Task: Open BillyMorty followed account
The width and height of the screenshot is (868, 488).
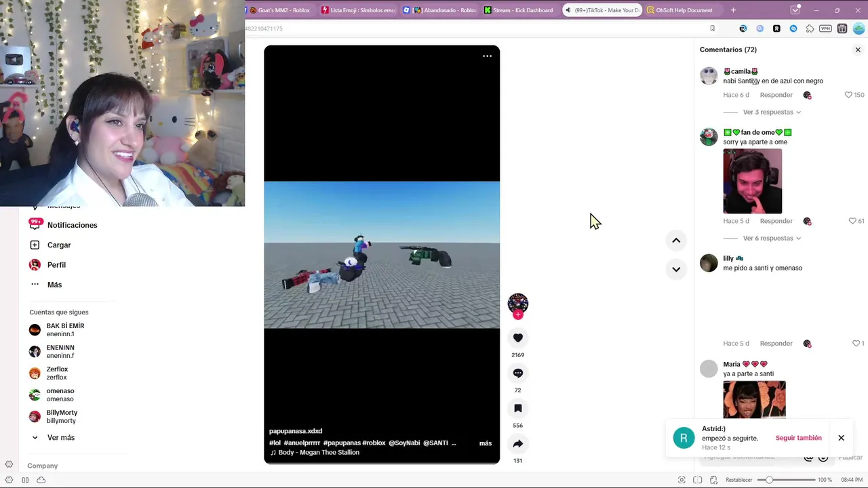Action: [x=62, y=417]
